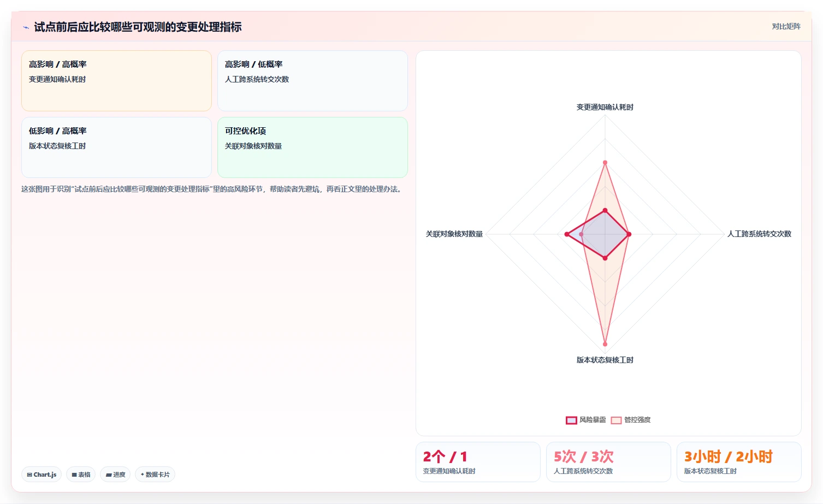This screenshot has width=823, height=504.
Task: Click the 人工跨系统转交次数 radar axis label
Action: click(x=759, y=234)
